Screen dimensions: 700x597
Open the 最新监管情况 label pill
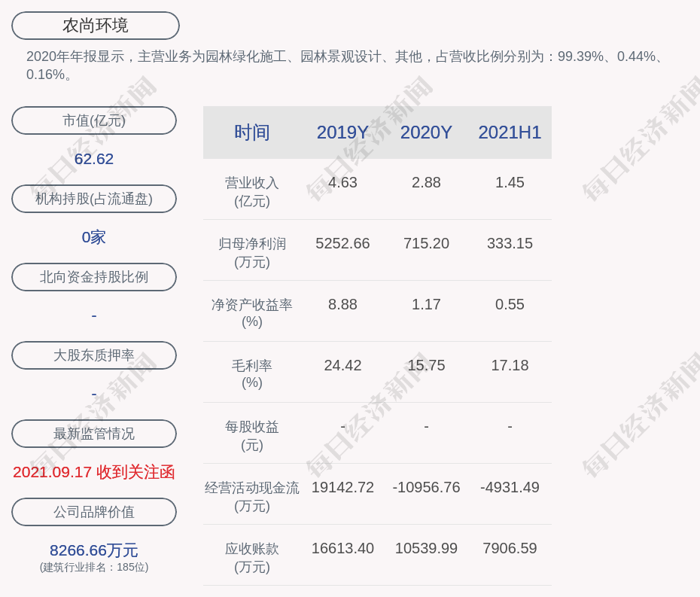tap(94, 434)
